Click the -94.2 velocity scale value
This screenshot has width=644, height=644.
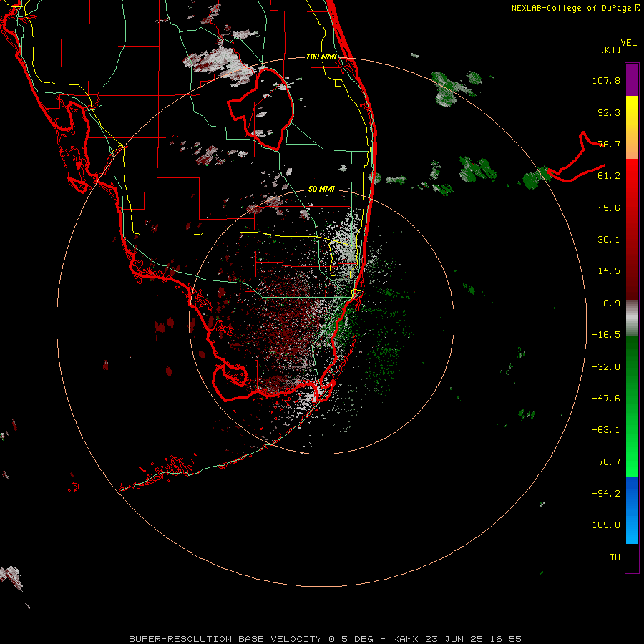click(606, 493)
